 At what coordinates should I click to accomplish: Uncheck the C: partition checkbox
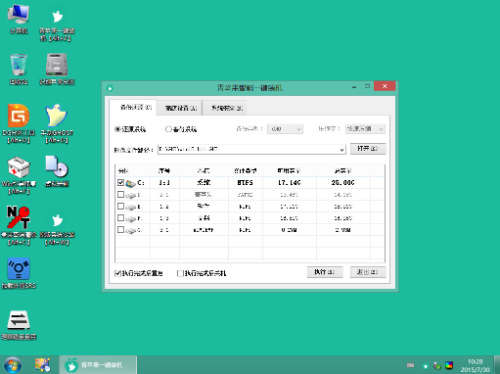coord(121,182)
